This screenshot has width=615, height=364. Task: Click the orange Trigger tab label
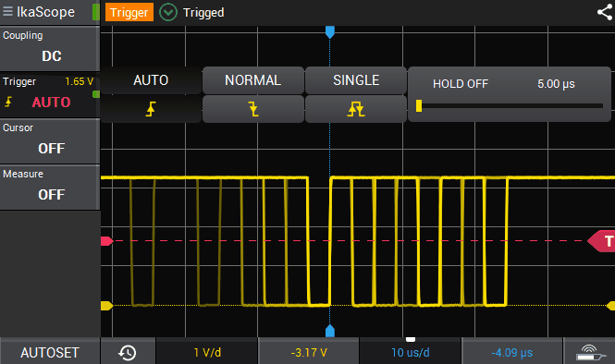[129, 13]
